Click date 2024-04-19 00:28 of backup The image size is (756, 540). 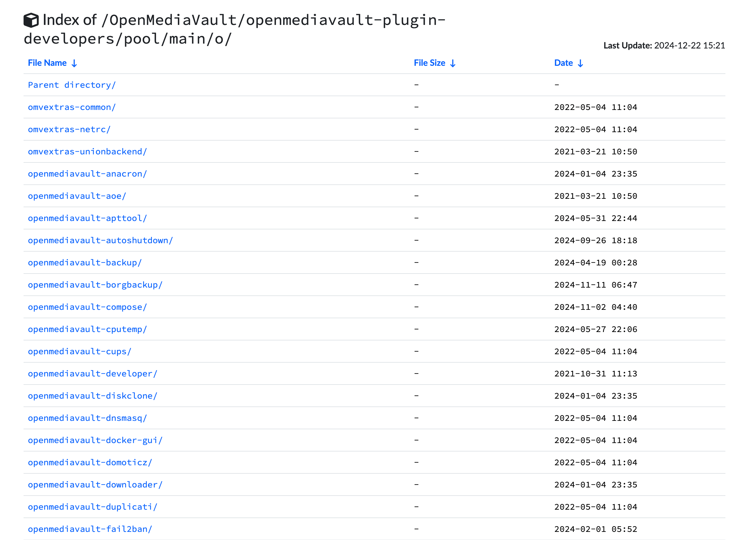[596, 263]
